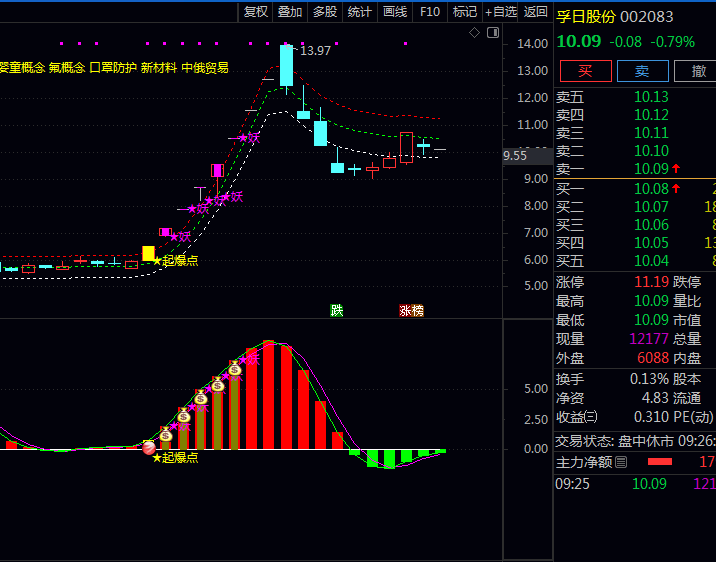The width and height of the screenshot is (716, 562).
Task: Click the 卖四 price 10.12
Action: click(x=651, y=115)
